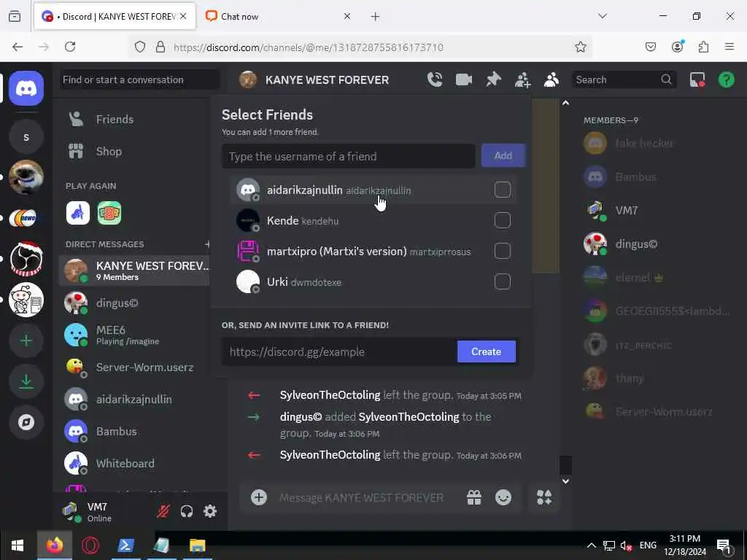Launch the green game activity under Play Again

(109, 213)
